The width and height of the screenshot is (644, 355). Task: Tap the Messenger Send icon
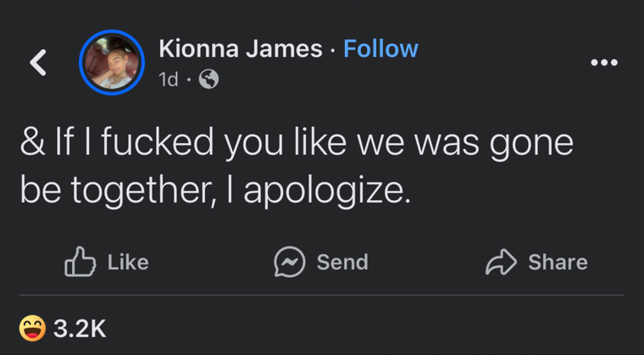(x=290, y=262)
